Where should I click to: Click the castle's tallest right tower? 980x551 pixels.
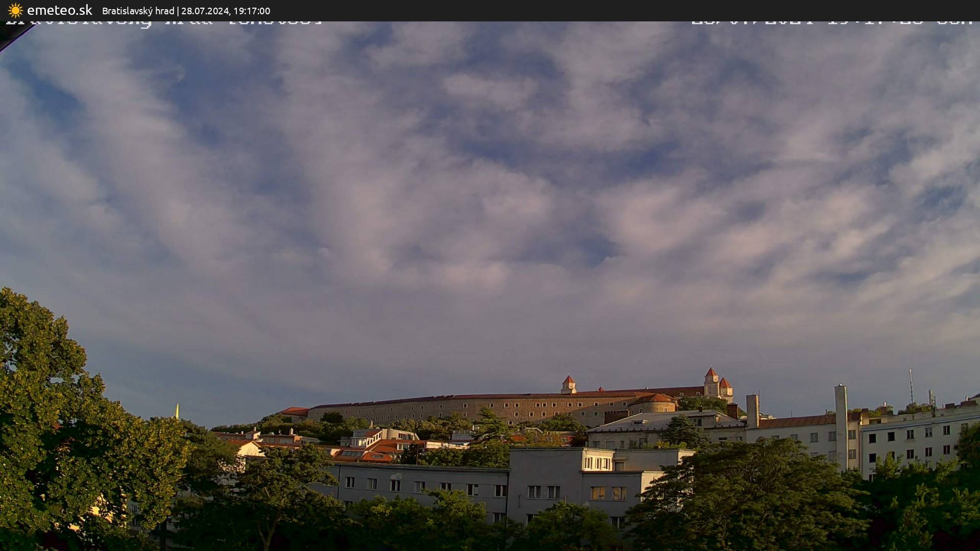(711, 381)
